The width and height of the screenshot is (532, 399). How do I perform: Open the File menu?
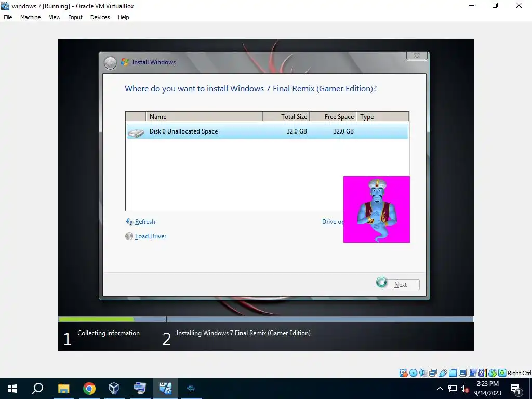pos(8,17)
